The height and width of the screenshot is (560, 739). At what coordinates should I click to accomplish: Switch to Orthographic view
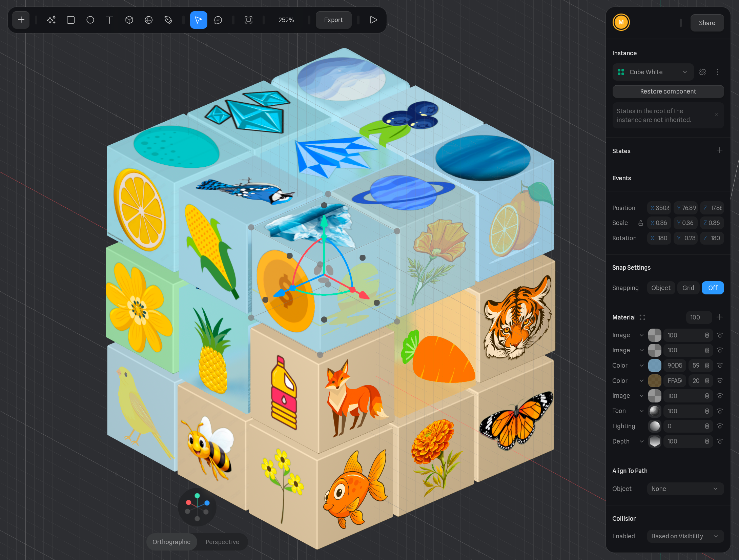tap(171, 542)
